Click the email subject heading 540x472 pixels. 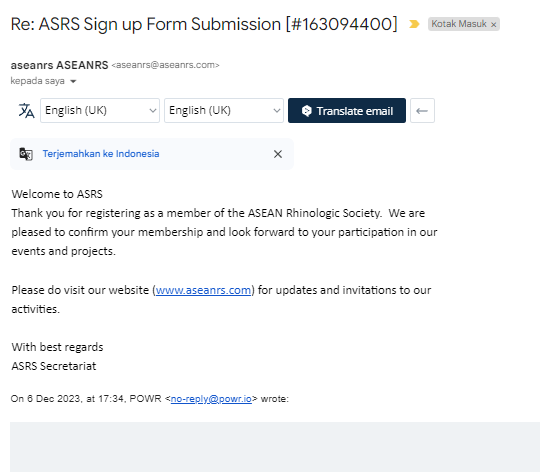pyautogui.click(x=204, y=24)
